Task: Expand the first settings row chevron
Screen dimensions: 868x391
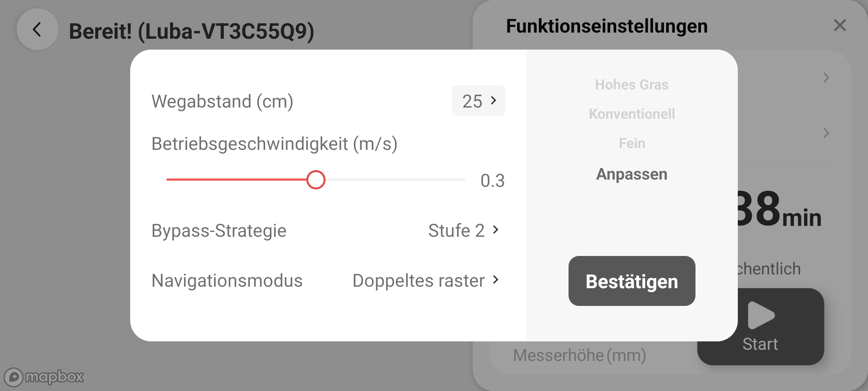Action: [826, 78]
